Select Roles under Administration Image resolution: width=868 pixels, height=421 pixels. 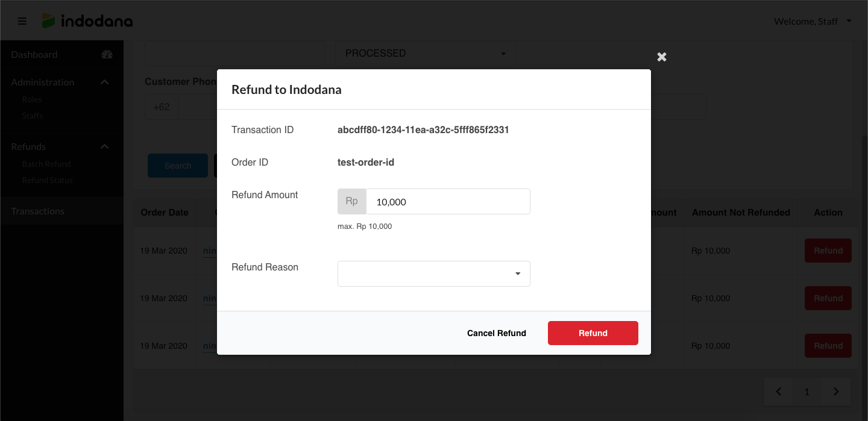(32, 99)
